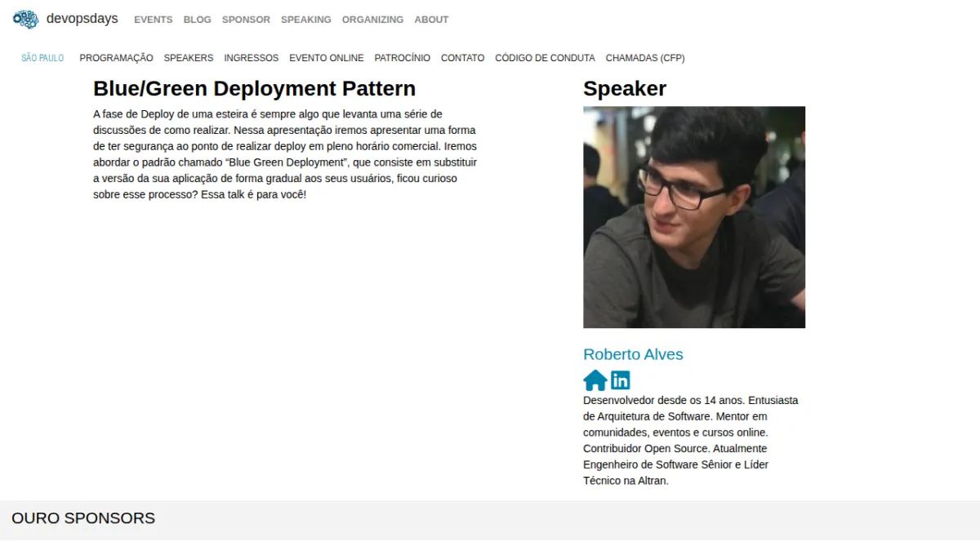Open the Events menu item

coord(154,20)
